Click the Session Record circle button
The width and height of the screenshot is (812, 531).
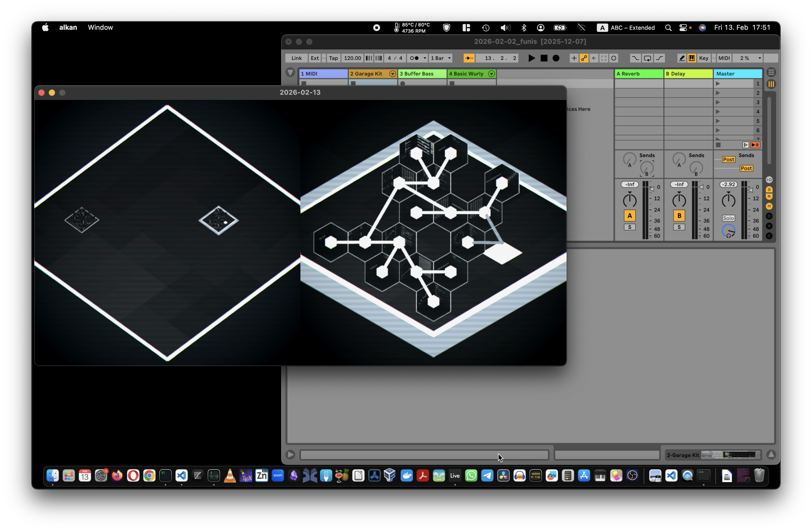point(614,58)
